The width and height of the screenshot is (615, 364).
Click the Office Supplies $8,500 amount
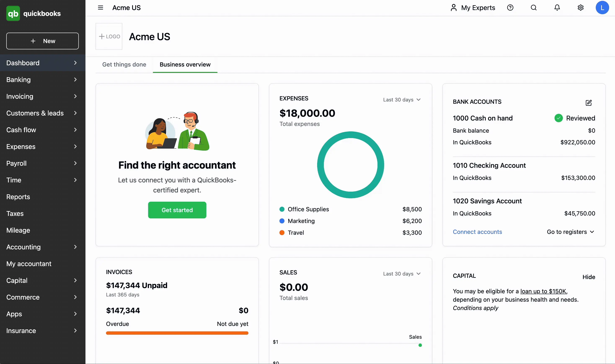[x=412, y=209]
